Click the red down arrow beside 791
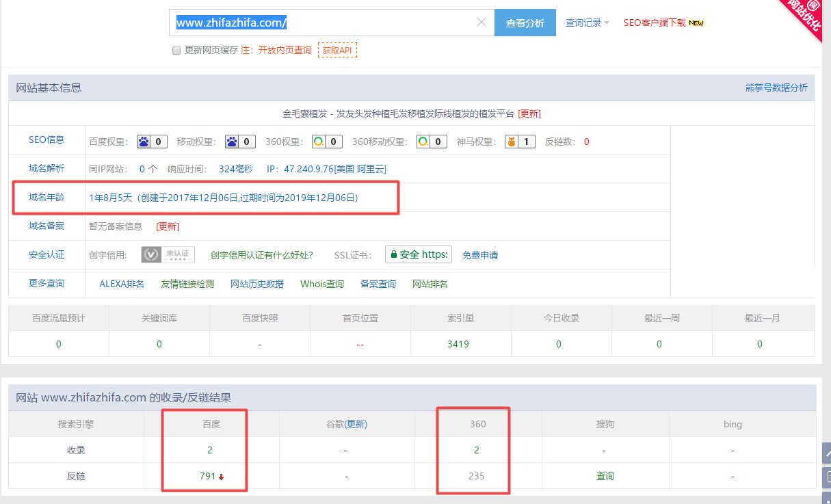Screen dimensions: 831x504 pyautogui.click(x=221, y=477)
